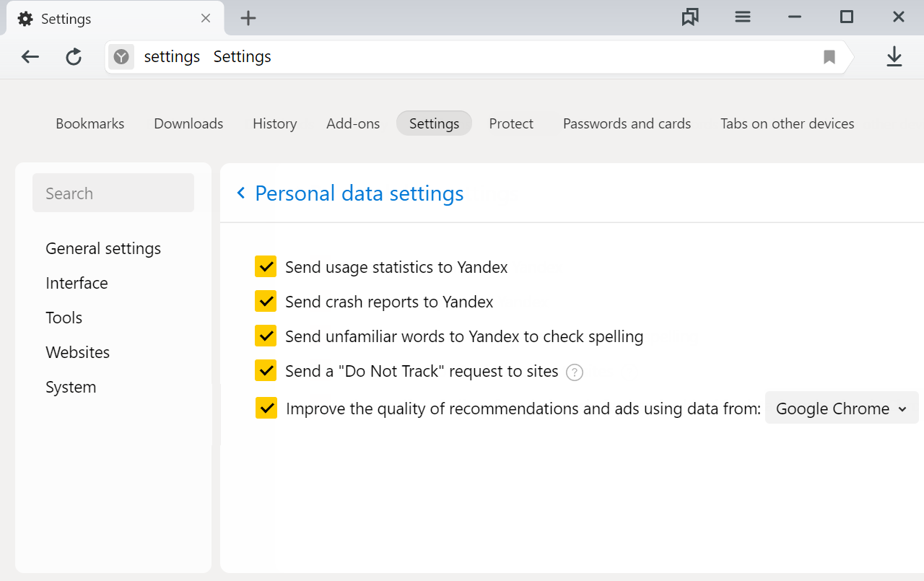Open the History tab

275,123
